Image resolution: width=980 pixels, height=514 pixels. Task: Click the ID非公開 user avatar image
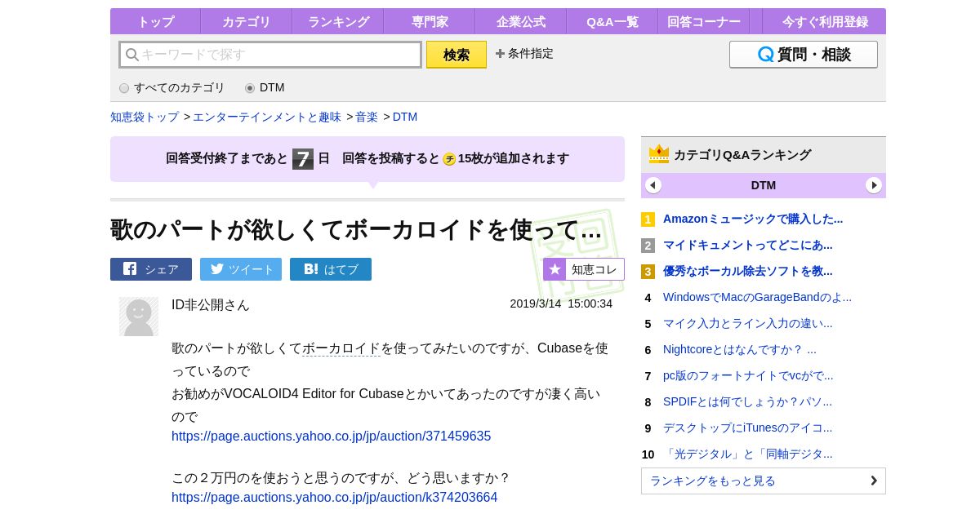click(x=139, y=317)
